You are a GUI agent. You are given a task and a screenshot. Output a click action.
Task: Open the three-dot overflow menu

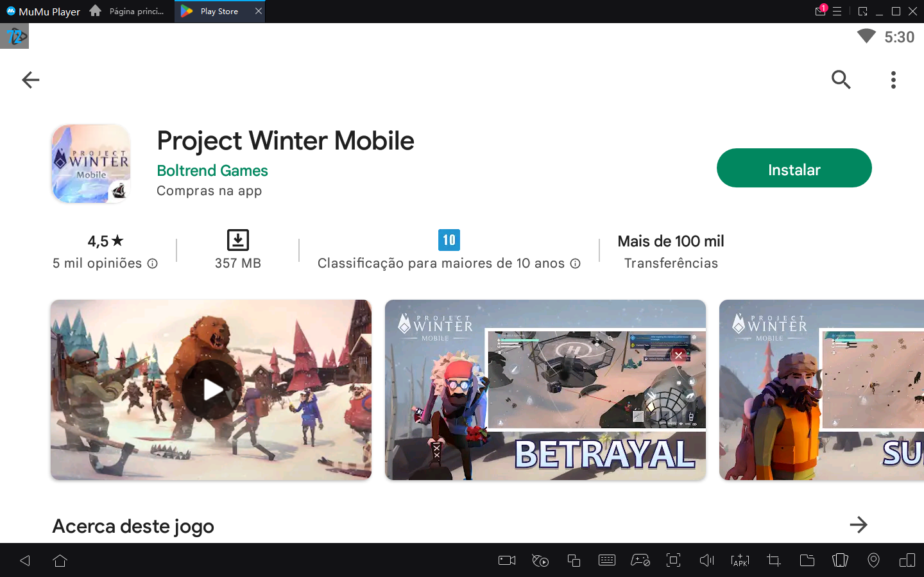pos(893,80)
